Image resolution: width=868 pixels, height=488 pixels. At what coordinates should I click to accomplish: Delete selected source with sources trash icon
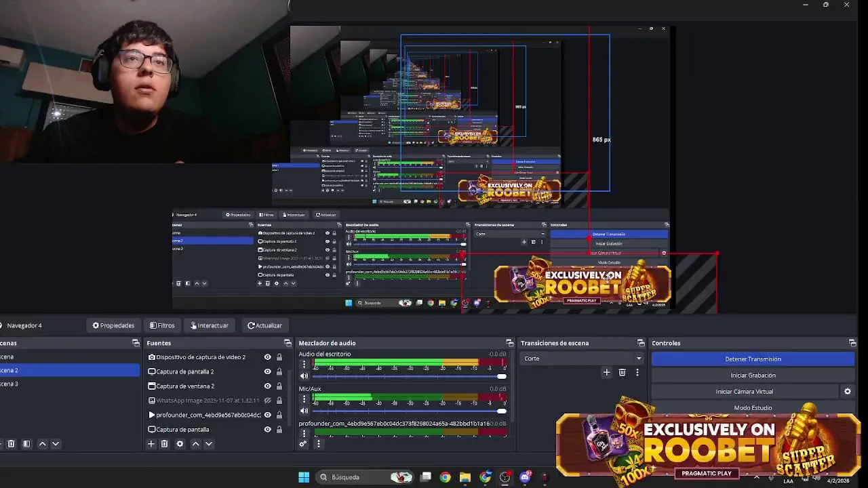164,444
